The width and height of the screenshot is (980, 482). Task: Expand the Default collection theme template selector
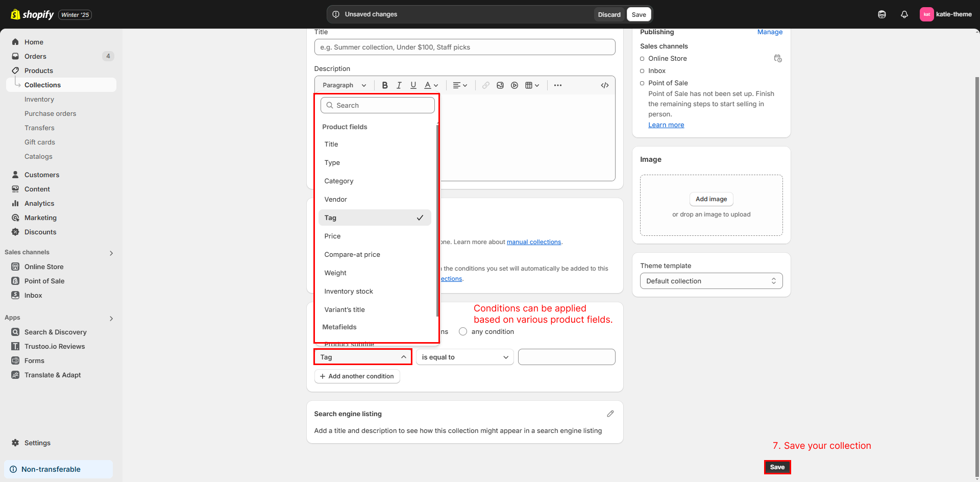coord(711,281)
